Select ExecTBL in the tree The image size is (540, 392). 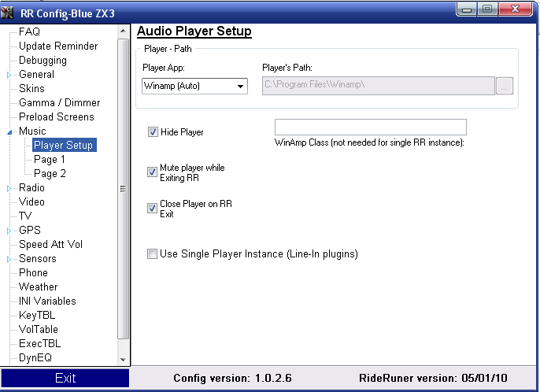pos(39,343)
